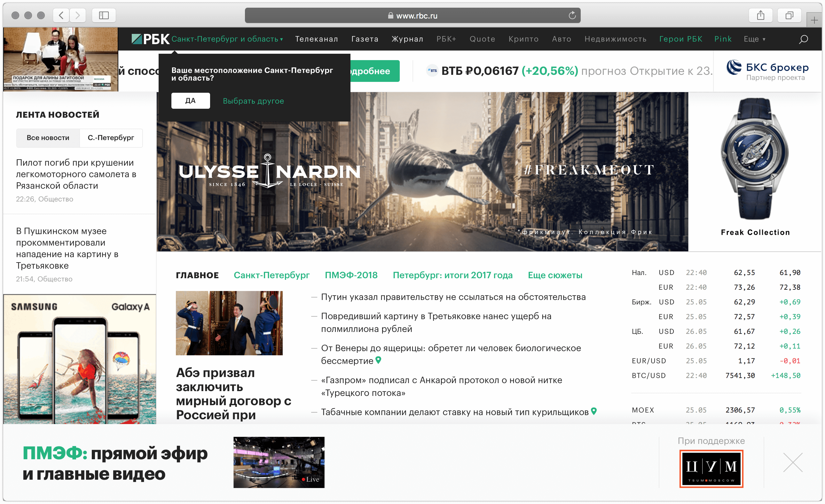Expand the Еще menu in navigation

click(754, 39)
